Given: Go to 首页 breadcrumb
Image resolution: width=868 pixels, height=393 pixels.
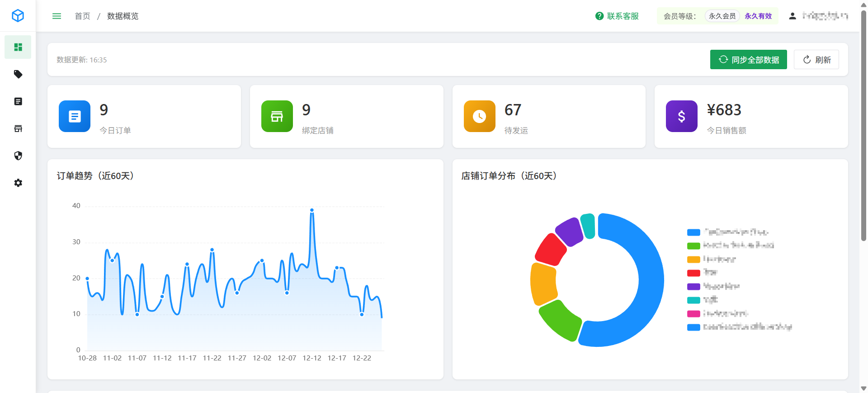Looking at the screenshot, I should (x=82, y=16).
